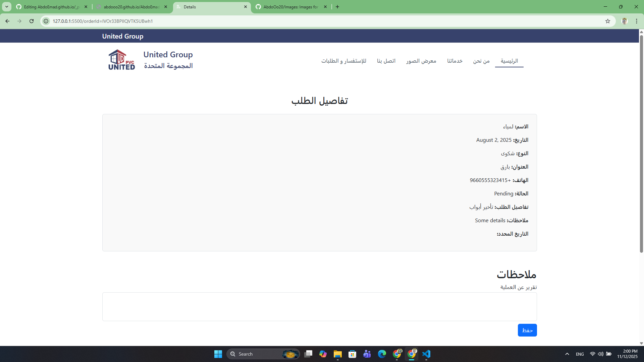Open the معرض الصور navigation link
This screenshot has width=644, height=362.
coord(421,61)
